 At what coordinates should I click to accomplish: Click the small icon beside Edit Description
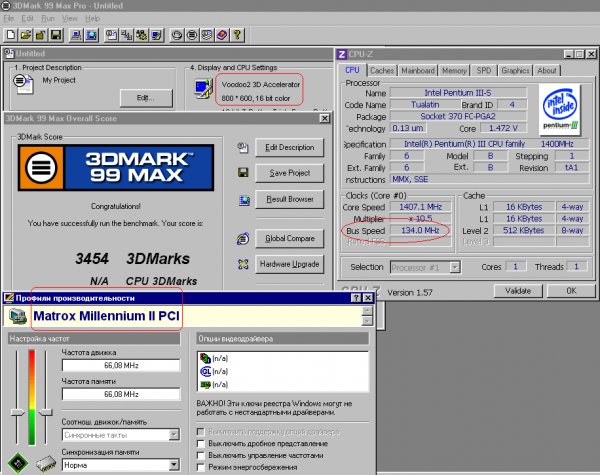click(243, 147)
